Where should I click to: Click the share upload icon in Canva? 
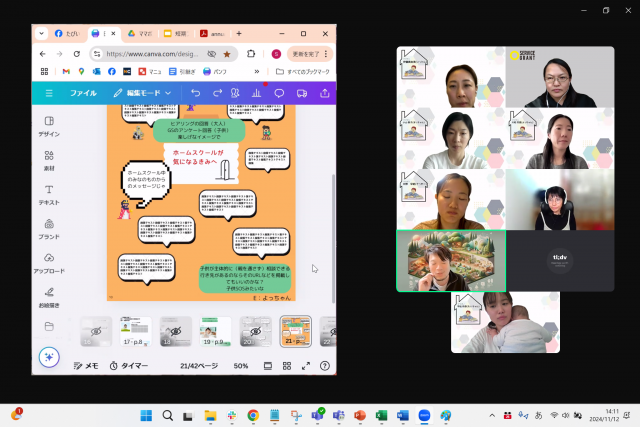click(324, 93)
